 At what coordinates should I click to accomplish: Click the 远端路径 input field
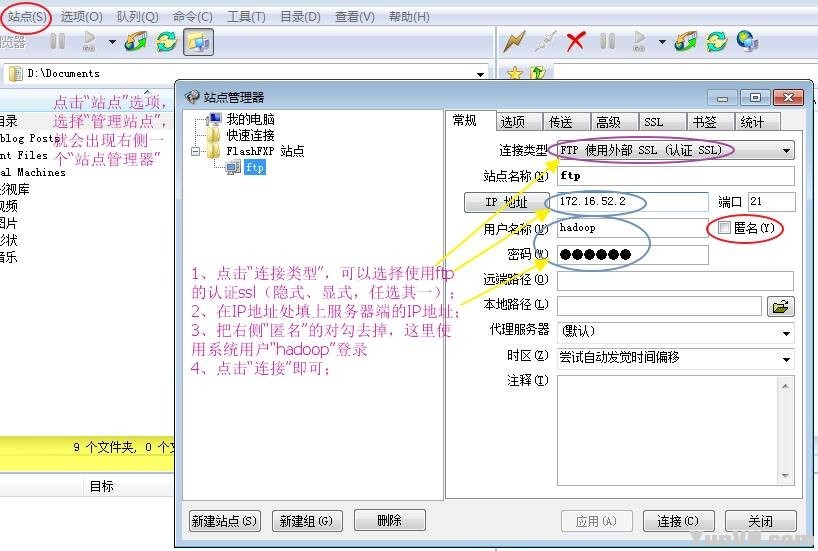(676, 281)
